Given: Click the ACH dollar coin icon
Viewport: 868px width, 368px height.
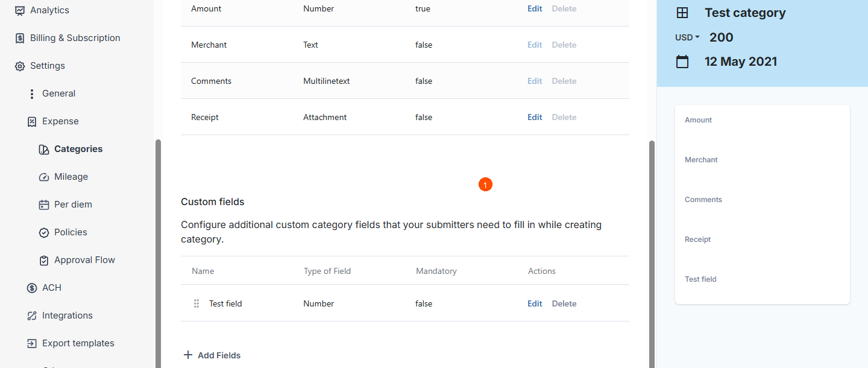Looking at the screenshot, I should [x=32, y=288].
